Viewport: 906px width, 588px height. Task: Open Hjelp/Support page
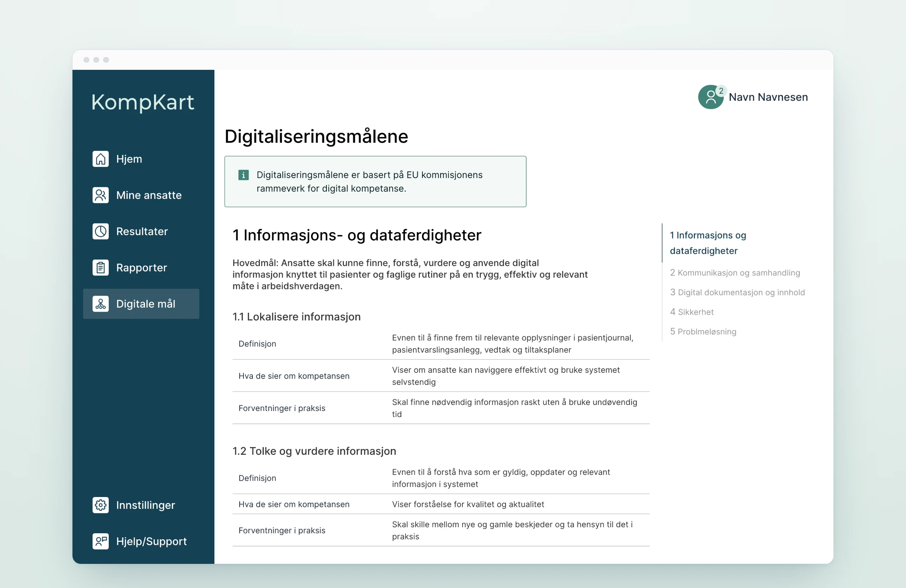pos(141,541)
